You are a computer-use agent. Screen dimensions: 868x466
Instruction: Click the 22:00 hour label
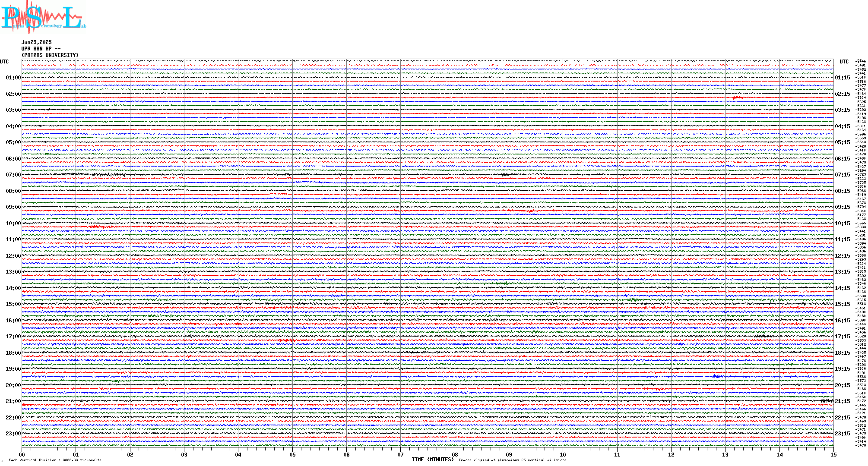click(x=13, y=418)
